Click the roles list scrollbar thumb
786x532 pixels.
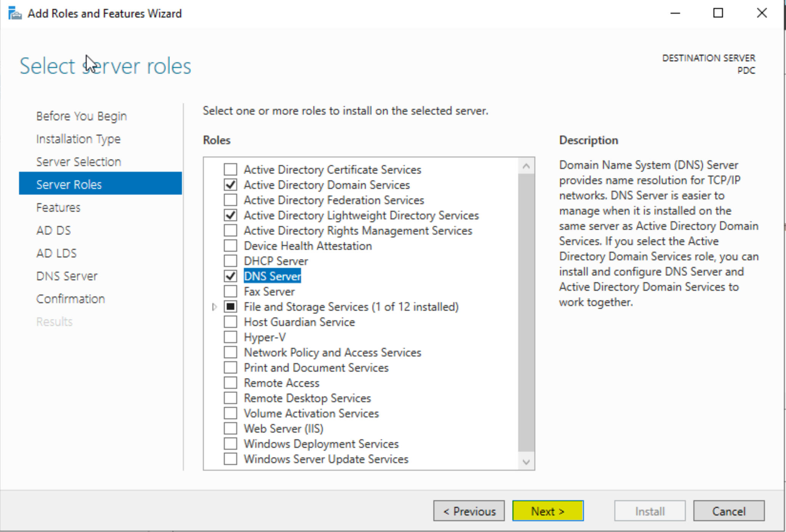(x=527, y=312)
